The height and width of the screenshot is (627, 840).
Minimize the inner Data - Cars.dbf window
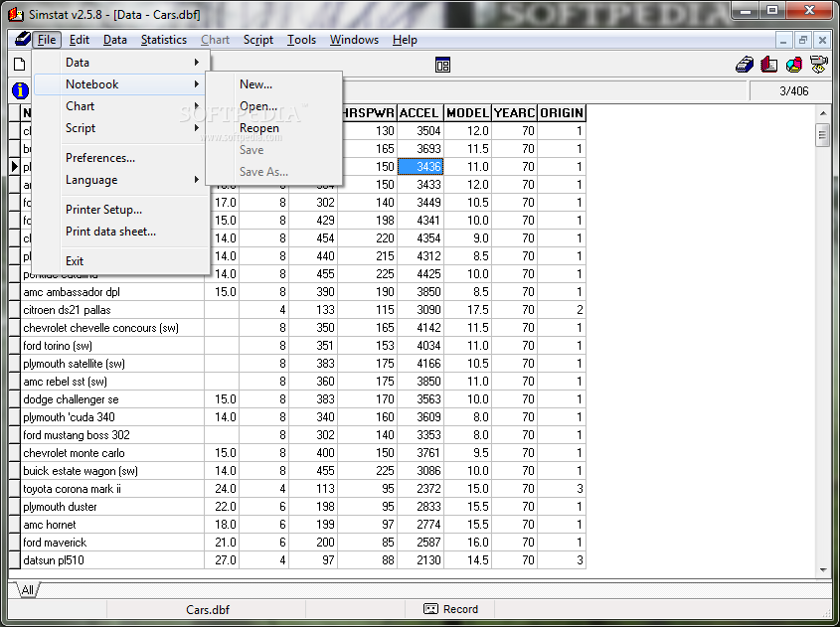(783, 40)
